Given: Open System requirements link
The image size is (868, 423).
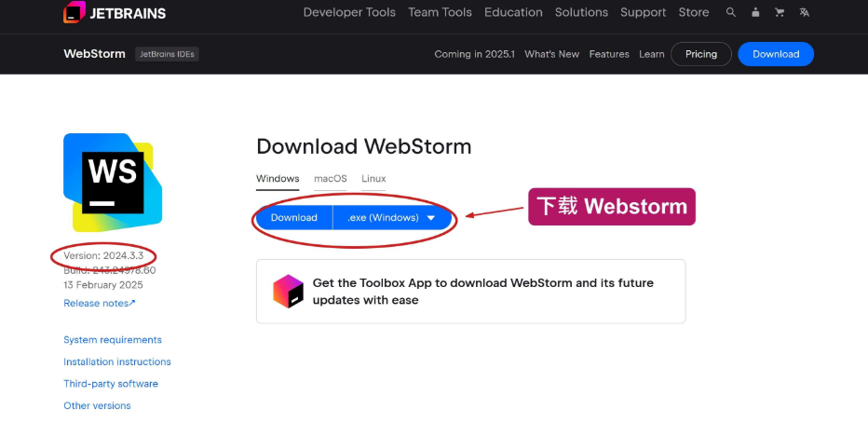Looking at the screenshot, I should [x=113, y=340].
